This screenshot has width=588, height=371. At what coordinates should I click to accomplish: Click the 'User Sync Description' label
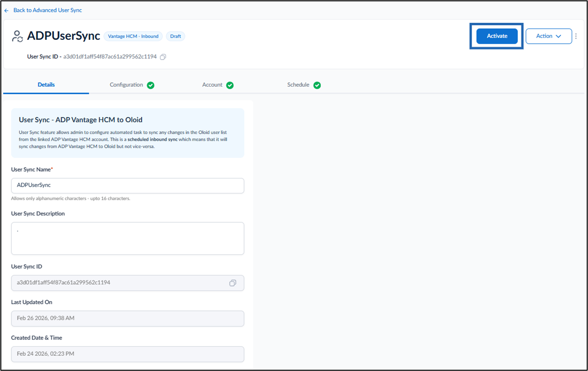click(x=38, y=213)
